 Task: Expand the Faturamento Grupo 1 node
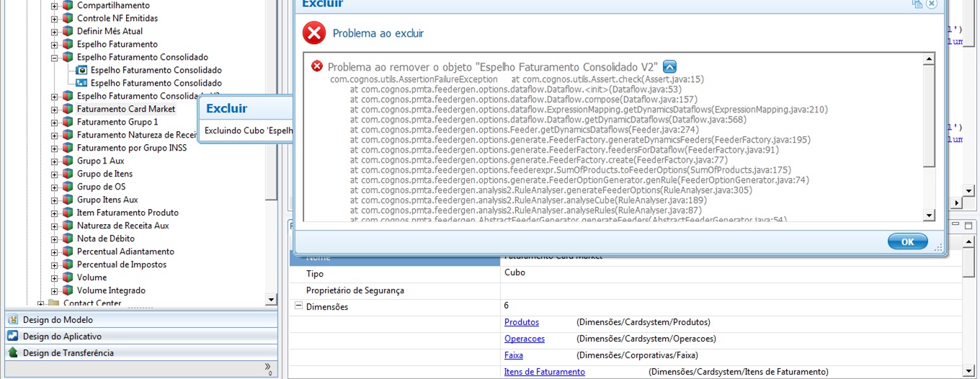tap(55, 122)
